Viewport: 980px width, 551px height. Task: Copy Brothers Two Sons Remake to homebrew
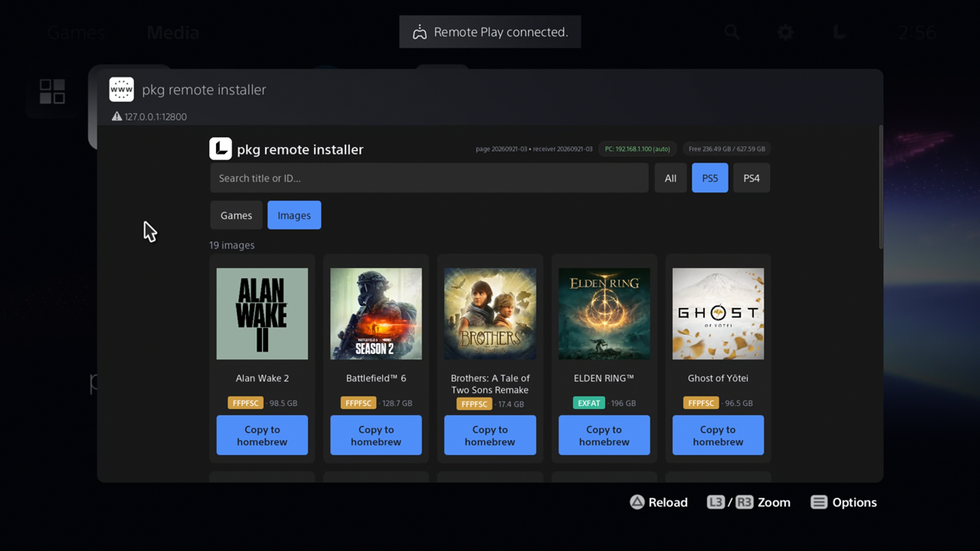pos(490,436)
